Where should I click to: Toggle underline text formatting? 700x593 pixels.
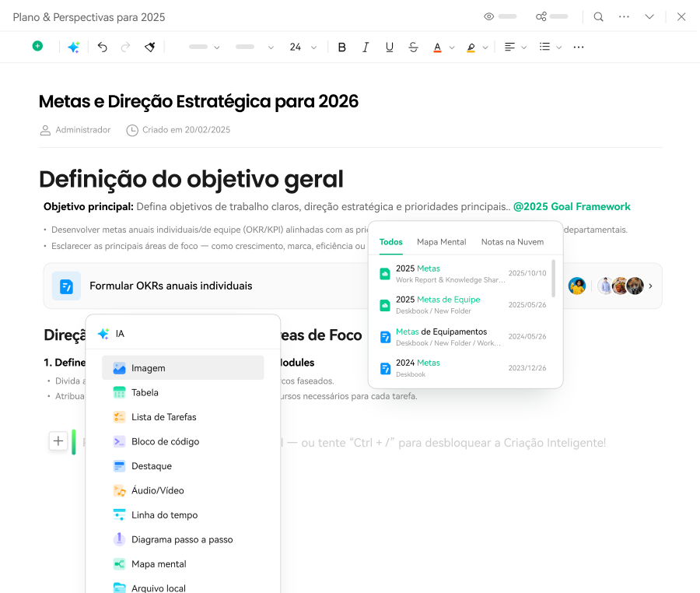390,47
